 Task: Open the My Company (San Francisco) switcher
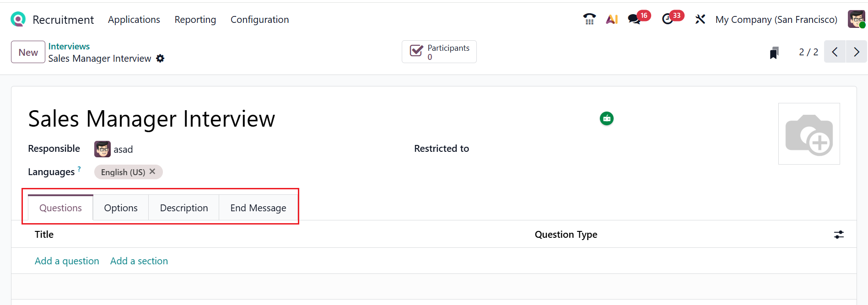(x=776, y=20)
